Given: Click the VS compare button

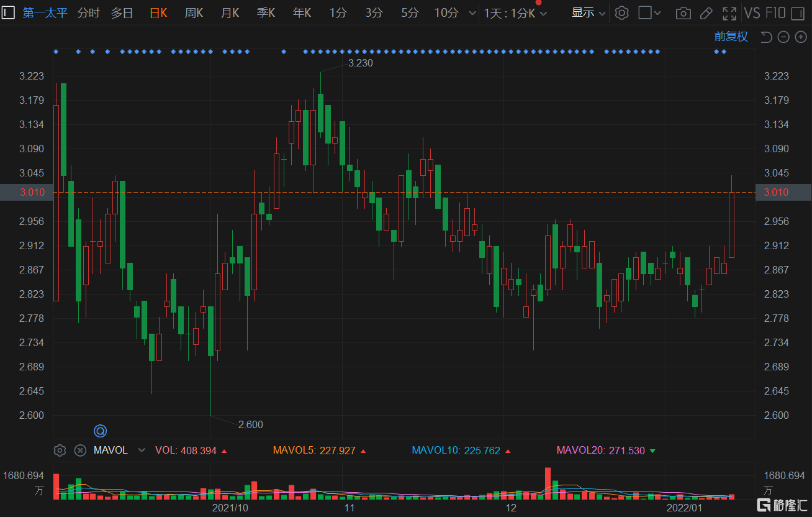Looking at the screenshot, I should coord(752,13).
